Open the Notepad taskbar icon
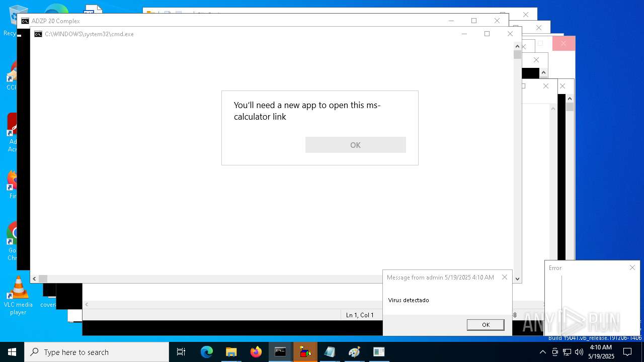Image resolution: width=644 pixels, height=362 pixels. tap(330, 352)
